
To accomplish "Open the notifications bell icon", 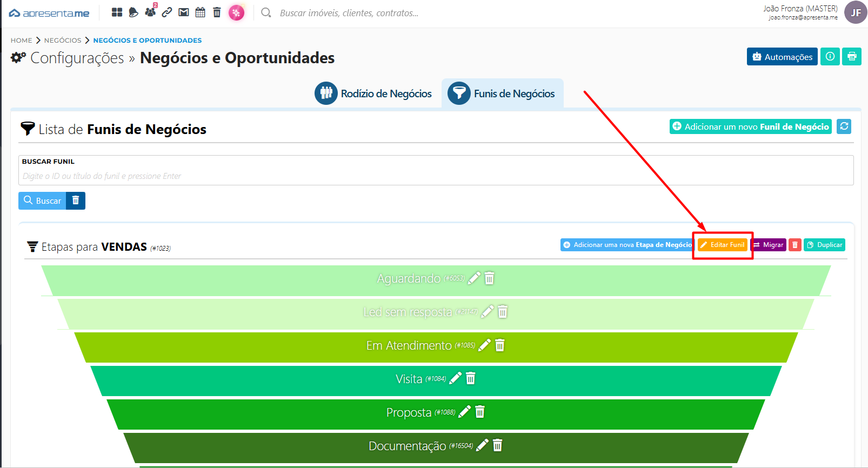I will point(133,12).
